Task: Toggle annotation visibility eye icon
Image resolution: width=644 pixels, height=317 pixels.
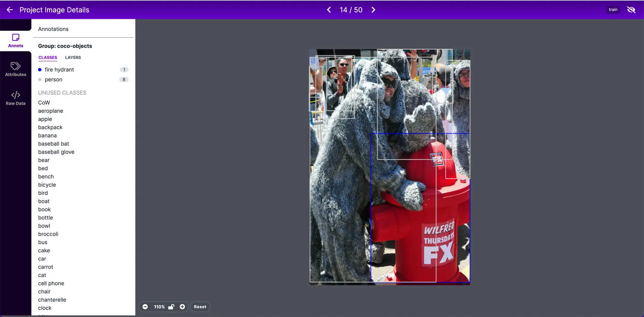Action: pos(631,10)
